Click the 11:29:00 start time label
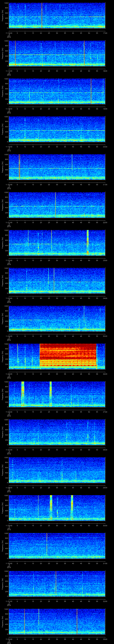 coord(9,525)
